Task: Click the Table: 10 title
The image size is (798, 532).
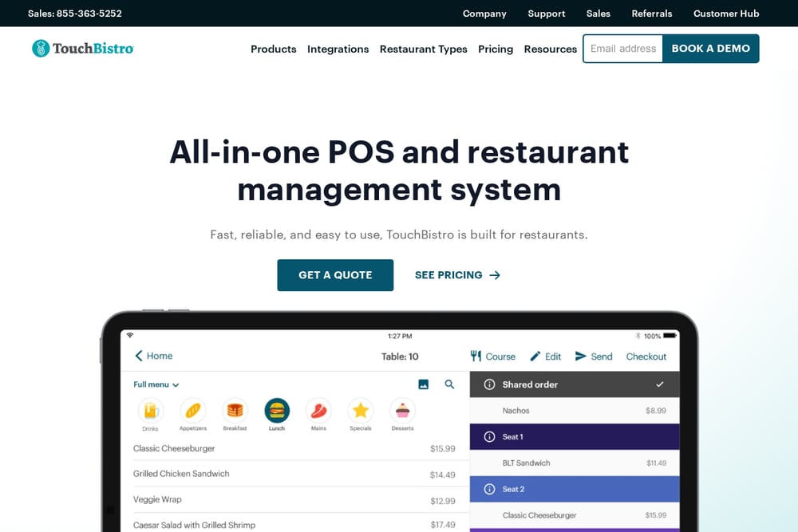Action: [x=400, y=357]
